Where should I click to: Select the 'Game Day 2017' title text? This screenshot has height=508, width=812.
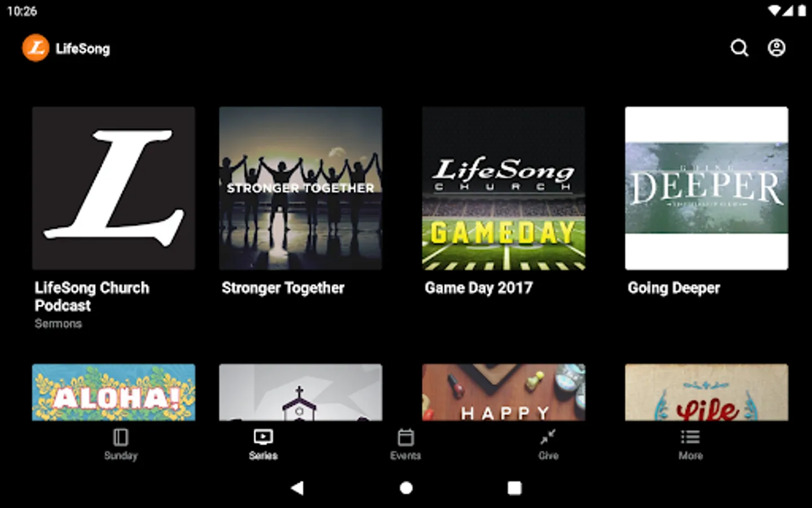(x=479, y=288)
